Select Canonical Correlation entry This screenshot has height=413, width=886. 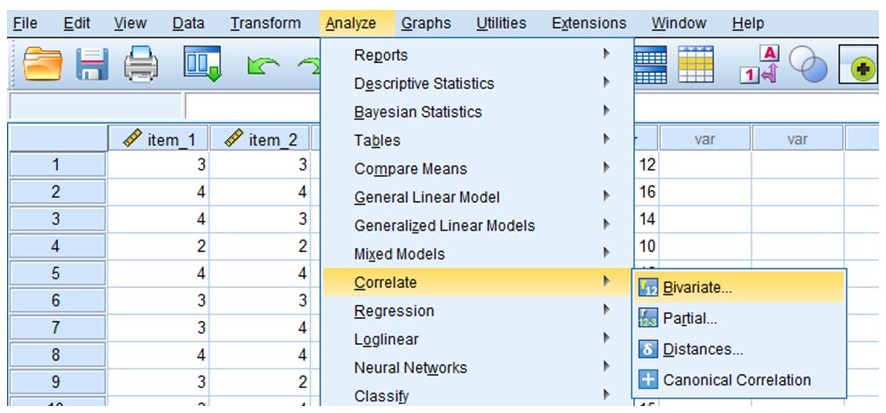[x=739, y=380]
